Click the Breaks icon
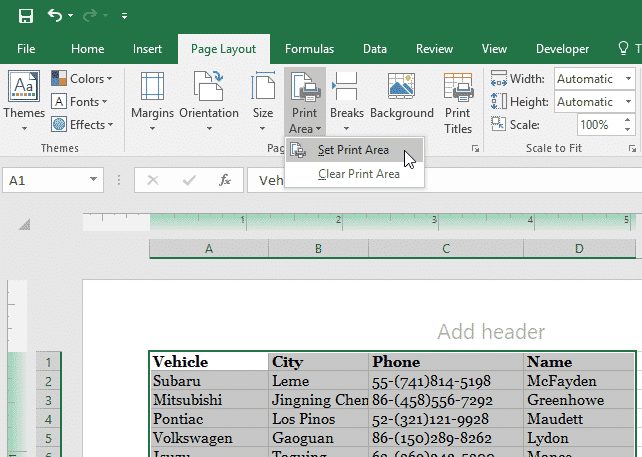 344,86
